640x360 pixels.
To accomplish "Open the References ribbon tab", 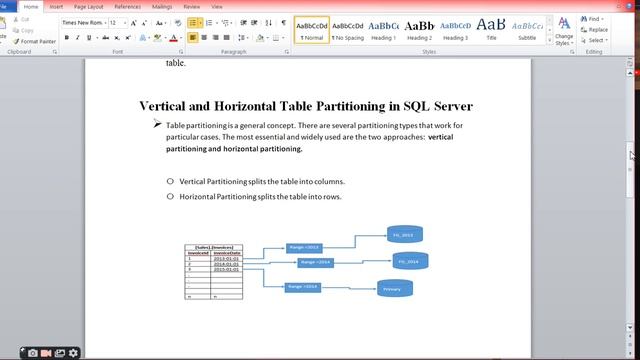I will (127, 7).
